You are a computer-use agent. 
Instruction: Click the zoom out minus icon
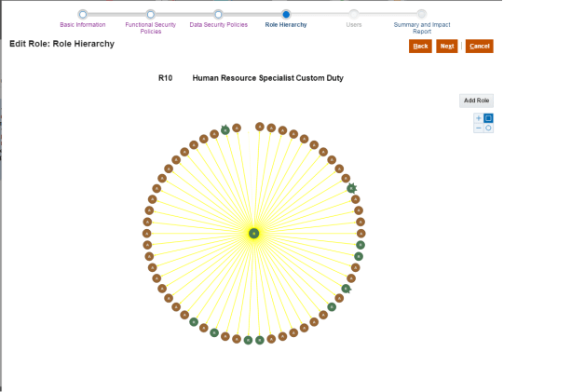click(x=479, y=128)
